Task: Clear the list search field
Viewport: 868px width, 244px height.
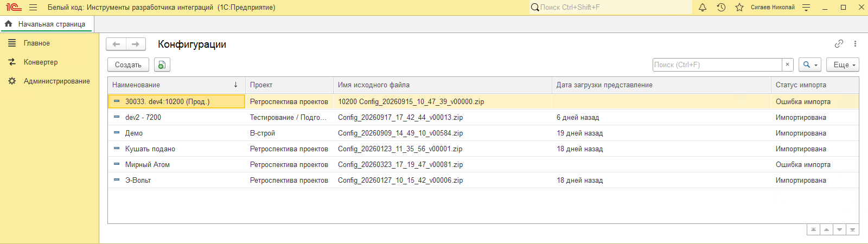Action: click(788, 65)
